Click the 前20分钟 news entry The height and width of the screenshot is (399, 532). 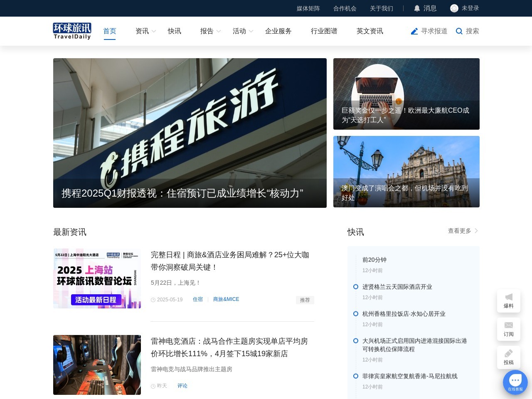coord(374,260)
